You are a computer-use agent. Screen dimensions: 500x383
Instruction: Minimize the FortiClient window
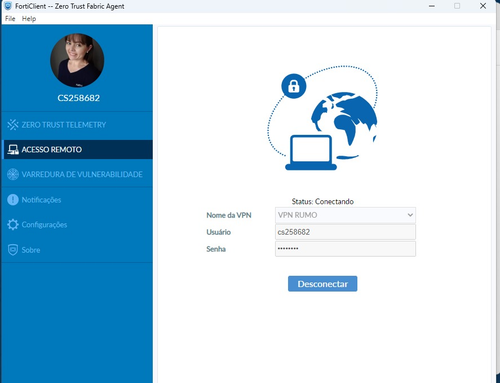tap(432, 6)
